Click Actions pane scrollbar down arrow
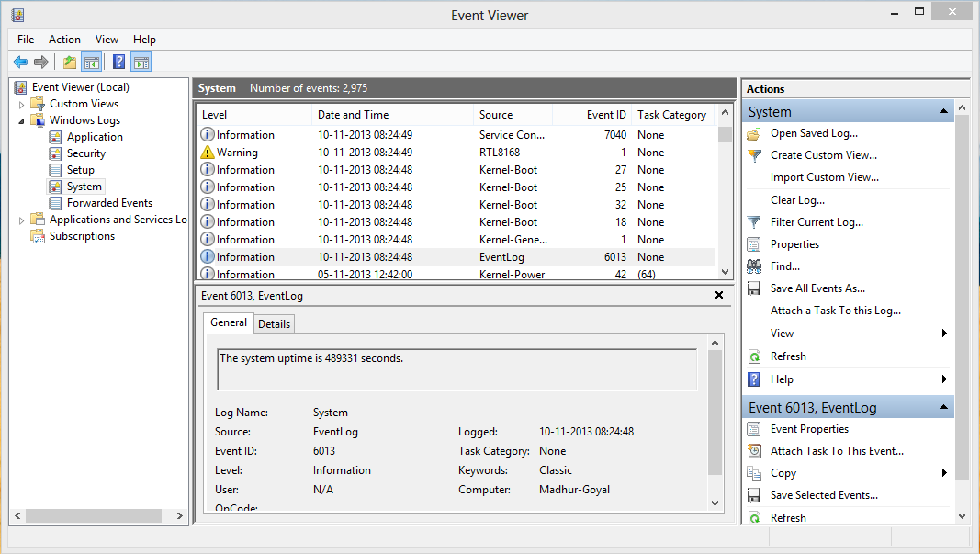This screenshot has height=554, width=980. (963, 515)
